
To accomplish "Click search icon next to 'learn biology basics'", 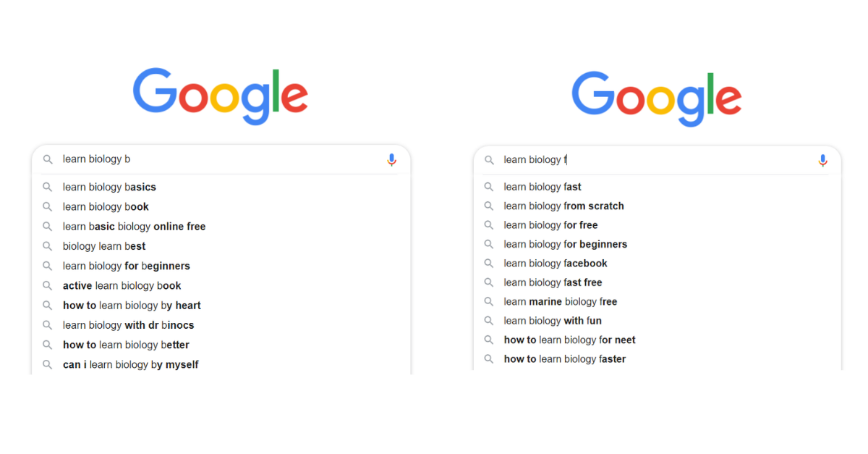I will 48,187.
